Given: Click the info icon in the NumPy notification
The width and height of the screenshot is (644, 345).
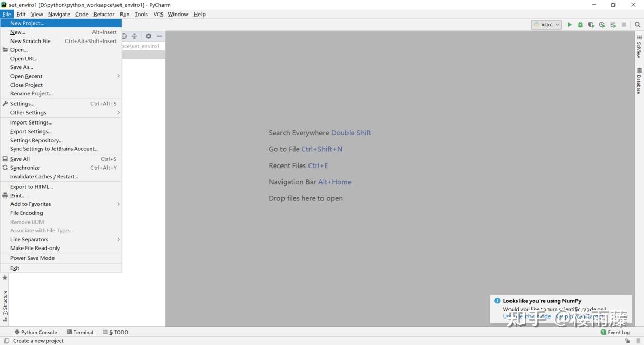Looking at the screenshot, I should tap(498, 301).
